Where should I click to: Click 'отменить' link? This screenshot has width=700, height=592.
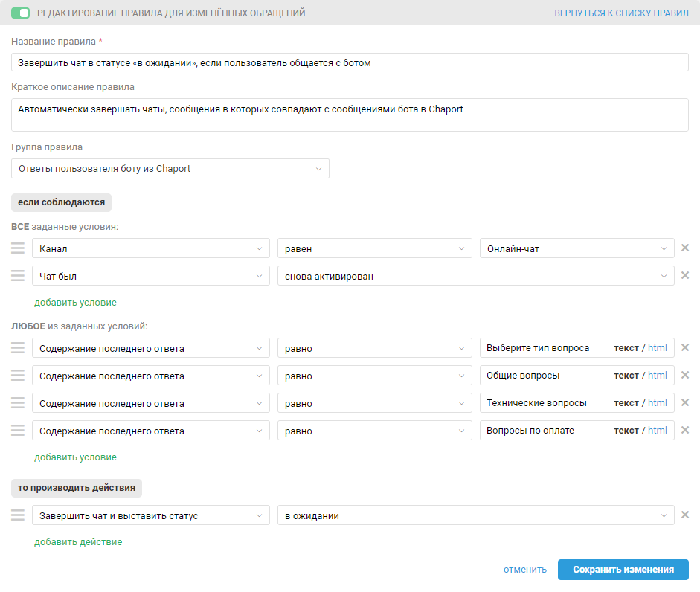(x=525, y=569)
